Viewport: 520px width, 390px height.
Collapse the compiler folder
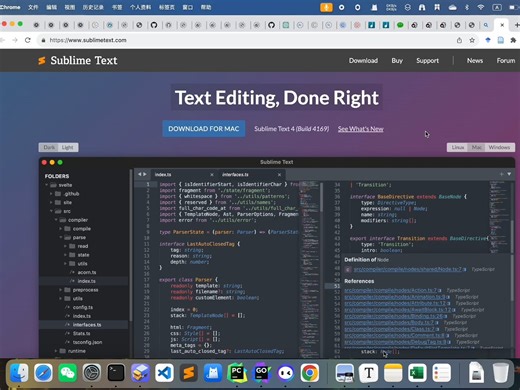(56, 220)
